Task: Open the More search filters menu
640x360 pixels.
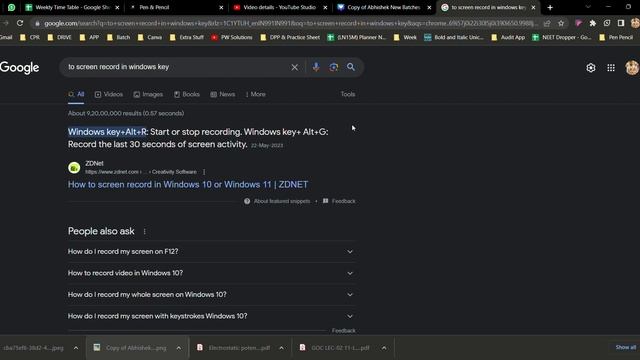Action: (x=256, y=94)
